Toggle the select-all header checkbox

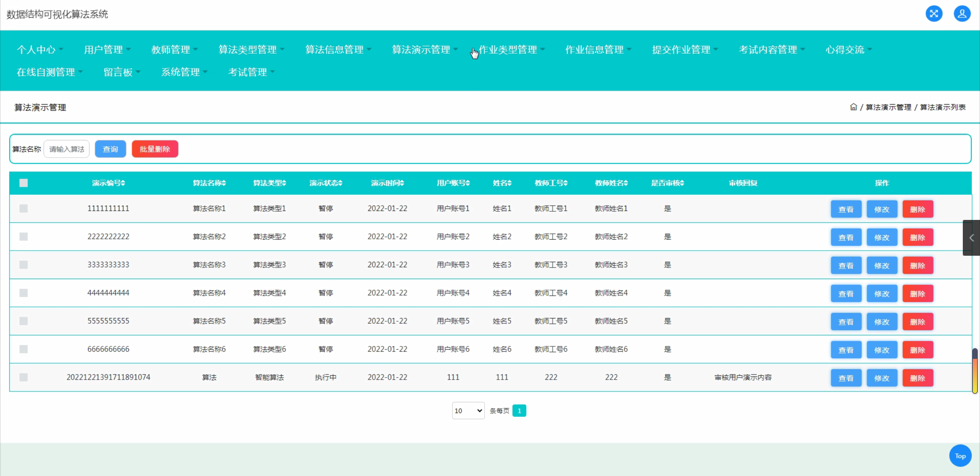pyautogui.click(x=24, y=183)
